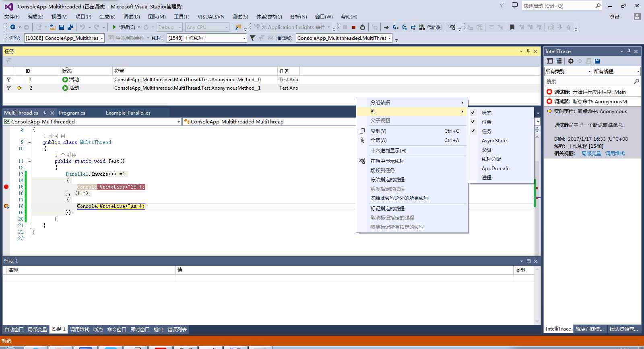Click the Step Over icon

tap(405, 27)
